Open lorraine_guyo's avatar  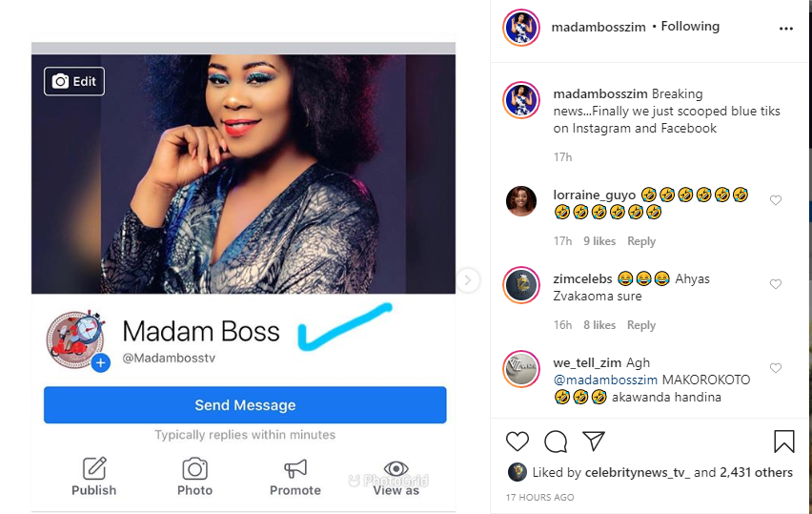click(x=521, y=201)
